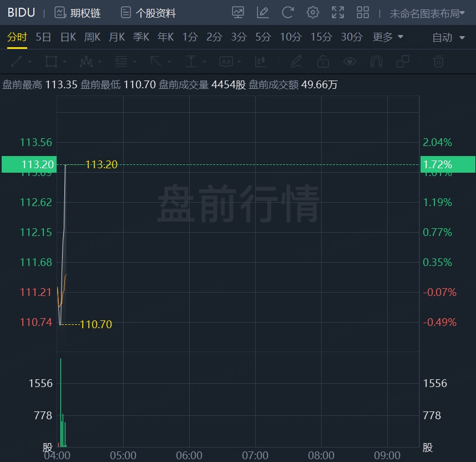Viewport: 476px width, 462px height.
Task: Click the edit drawing pencil icon
Action: pyautogui.click(x=262, y=12)
